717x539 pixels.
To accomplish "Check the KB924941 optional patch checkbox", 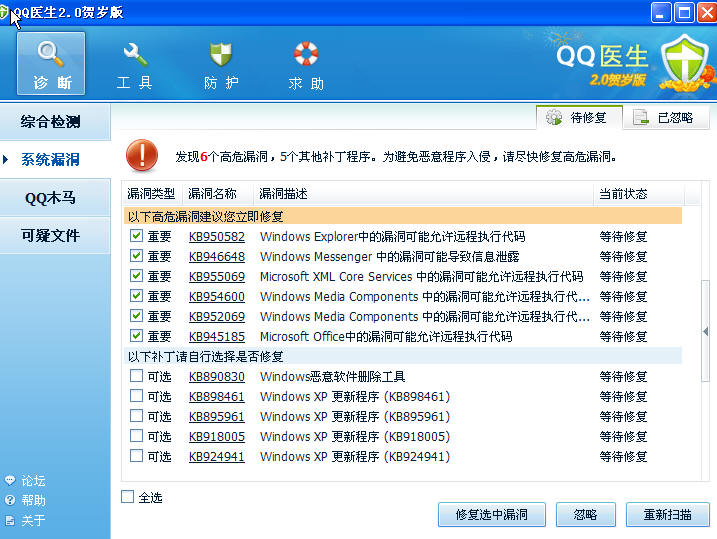I will [136, 456].
